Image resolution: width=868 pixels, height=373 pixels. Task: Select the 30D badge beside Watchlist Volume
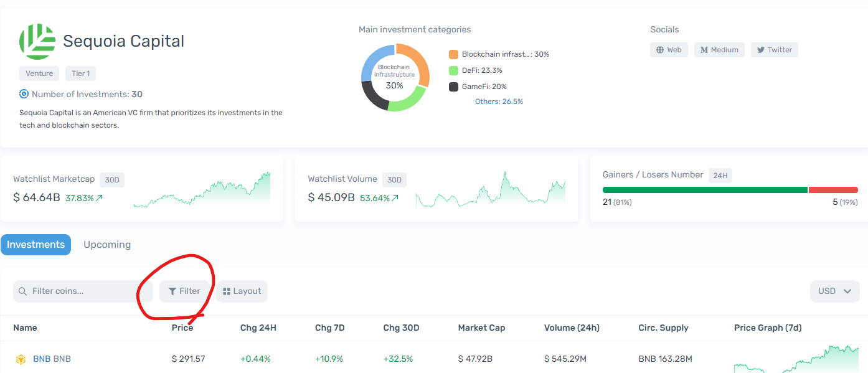pyautogui.click(x=395, y=180)
